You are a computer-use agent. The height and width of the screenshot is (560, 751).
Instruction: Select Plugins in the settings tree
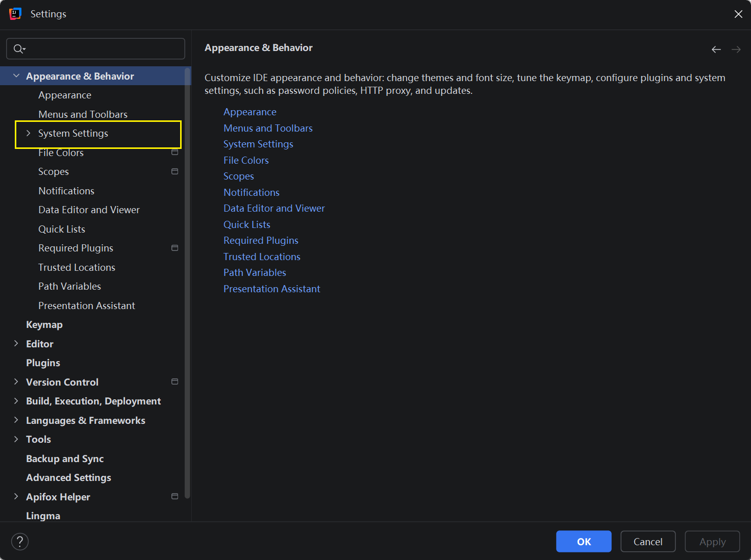click(x=43, y=363)
